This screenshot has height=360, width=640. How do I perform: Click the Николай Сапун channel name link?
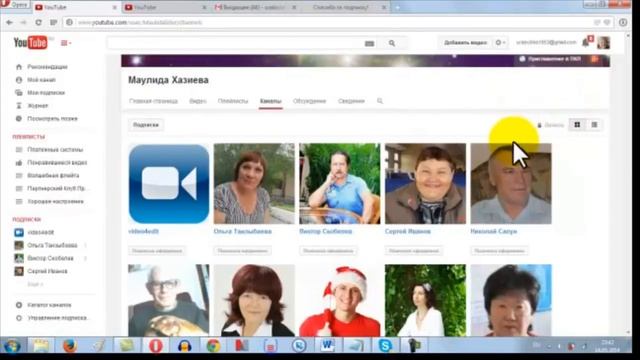493,231
